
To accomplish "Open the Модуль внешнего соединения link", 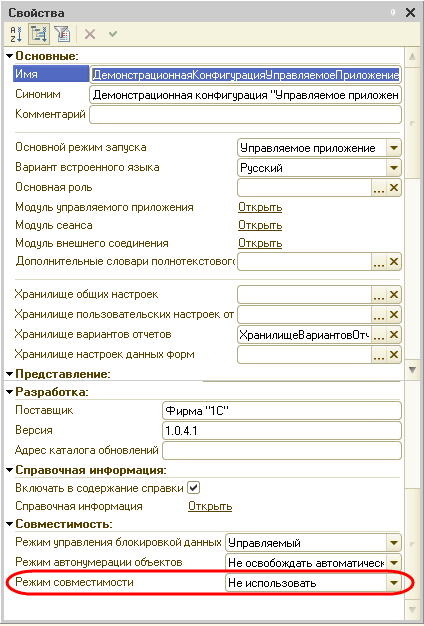I will point(260,244).
